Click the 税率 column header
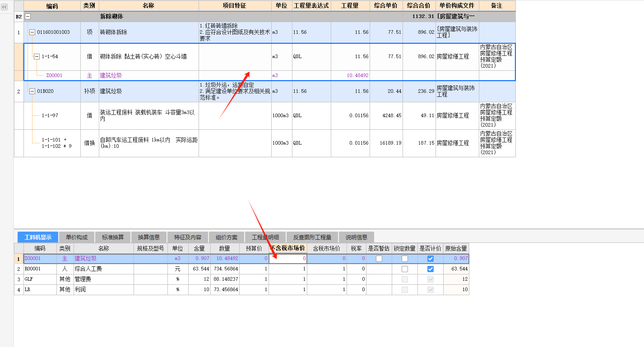The height and width of the screenshot is (347, 644). (357, 248)
